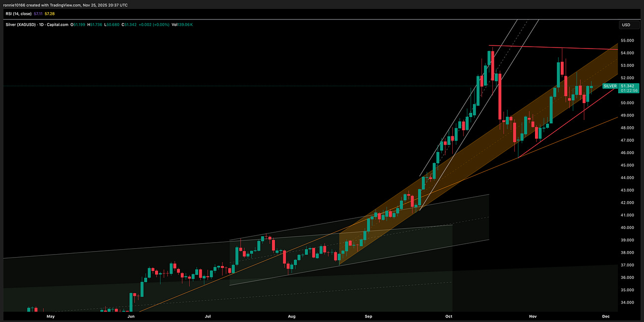Screen dimensions: 644x322
Task: Click the Capital.com exchange label
Action: pyautogui.click(x=58, y=23)
